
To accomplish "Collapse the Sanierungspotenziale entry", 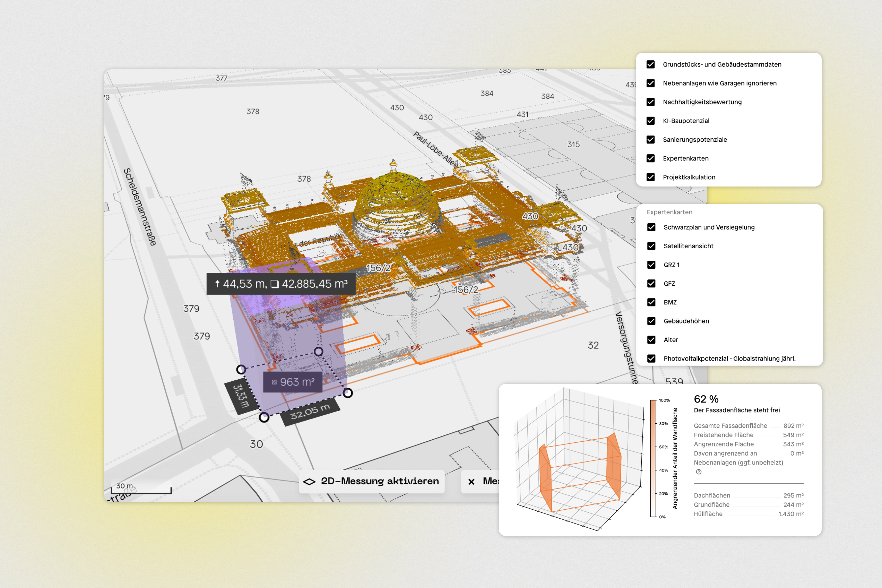I will (695, 139).
